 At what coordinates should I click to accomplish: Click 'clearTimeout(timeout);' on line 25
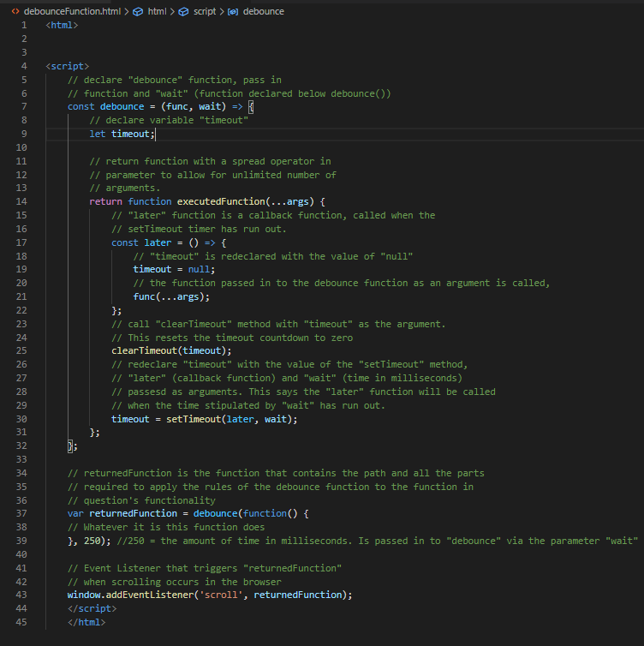coord(171,350)
